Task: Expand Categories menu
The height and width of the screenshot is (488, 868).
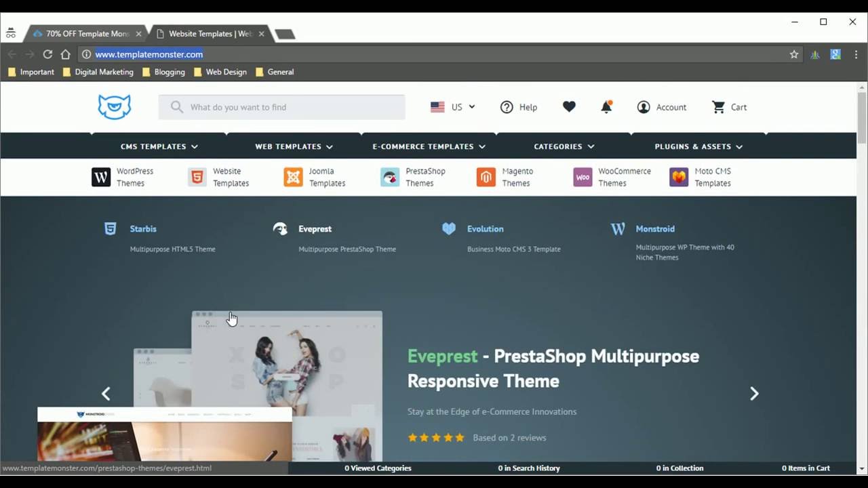Action: (x=564, y=146)
